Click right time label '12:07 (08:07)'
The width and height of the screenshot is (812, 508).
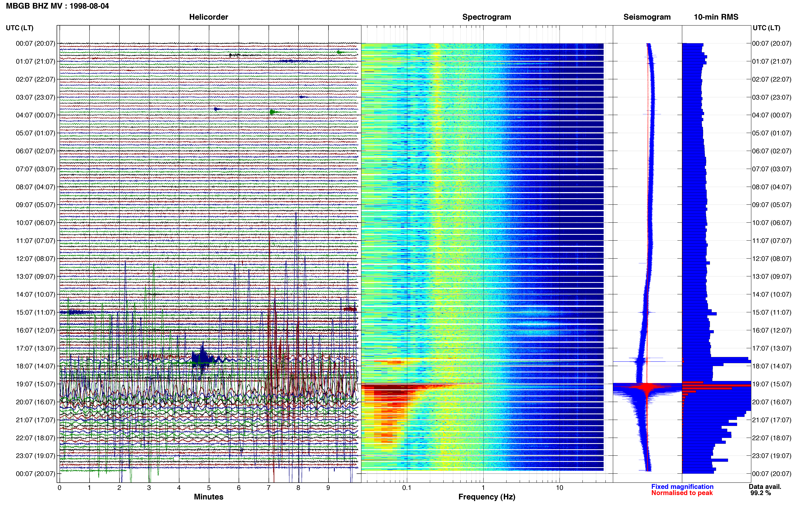(772, 259)
